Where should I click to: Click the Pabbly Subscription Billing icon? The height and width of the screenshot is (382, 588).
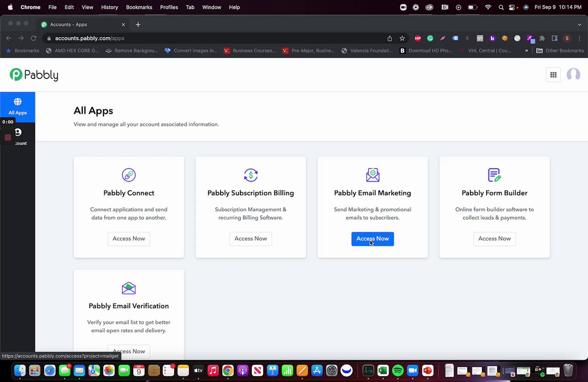[x=251, y=175]
